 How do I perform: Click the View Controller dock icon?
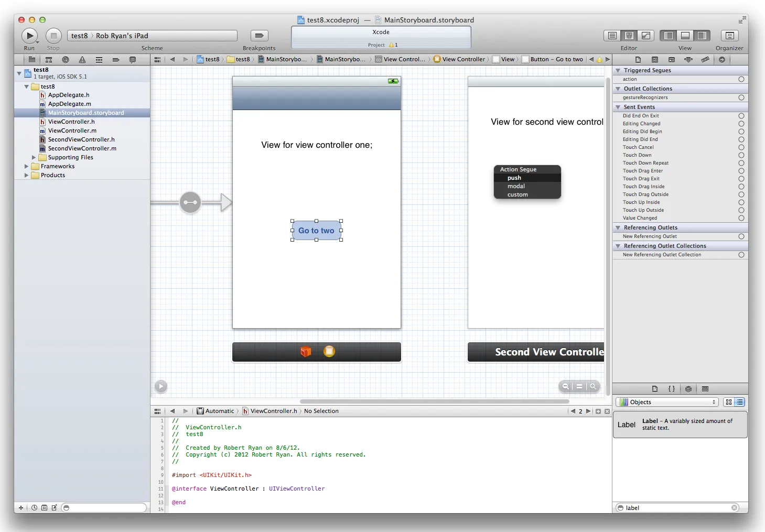tap(329, 351)
